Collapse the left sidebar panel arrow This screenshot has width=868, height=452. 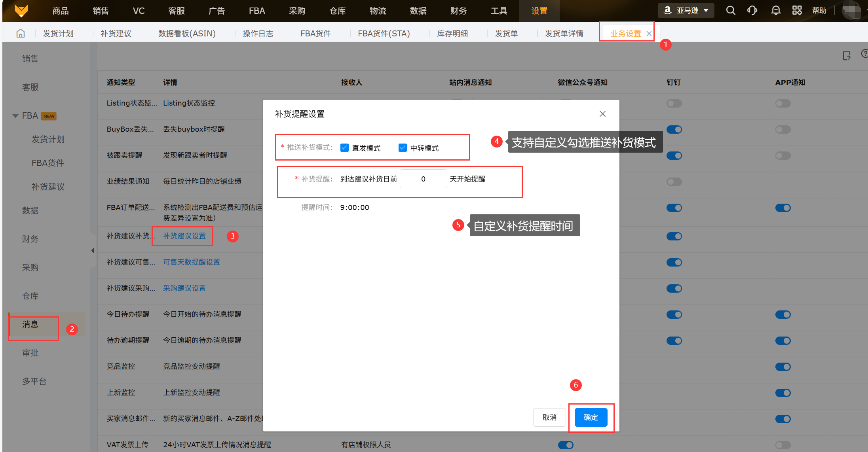93,250
